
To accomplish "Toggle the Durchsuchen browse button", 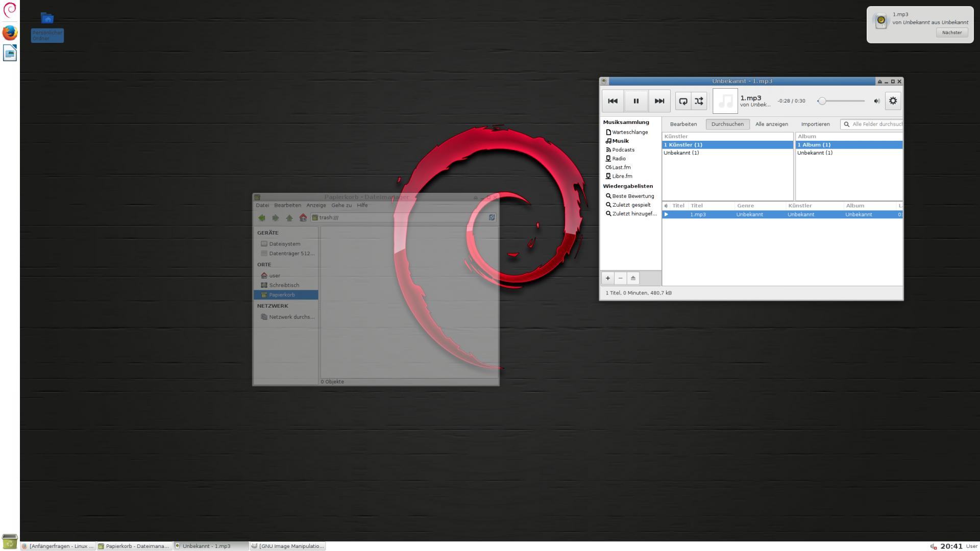I will click(x=727, y=124).
